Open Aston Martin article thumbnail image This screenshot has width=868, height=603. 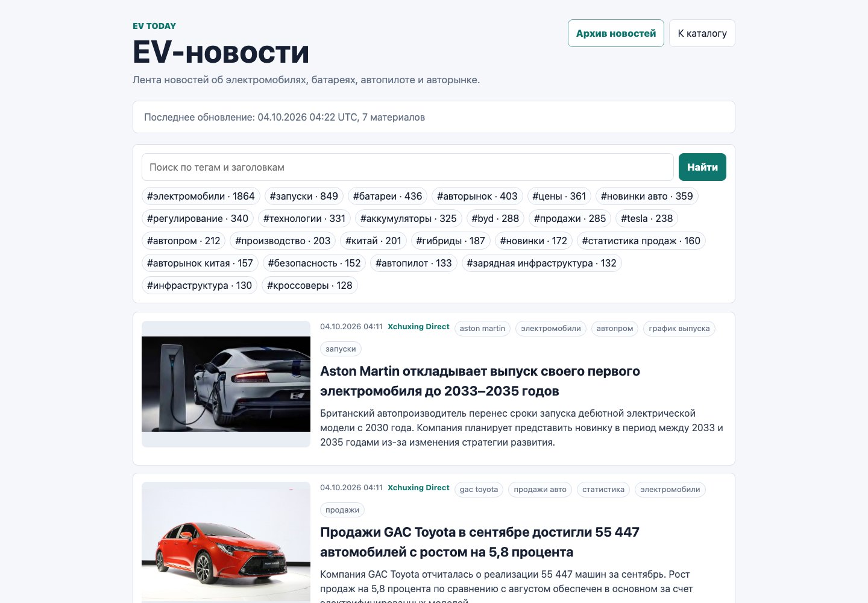click(226, 384)
